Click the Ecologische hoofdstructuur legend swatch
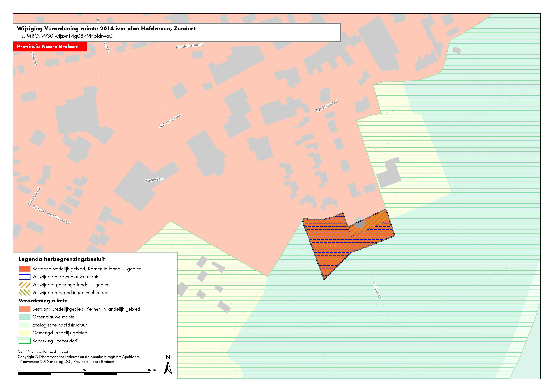Viewport: 554px width, 392px height. tap(25, 325)
